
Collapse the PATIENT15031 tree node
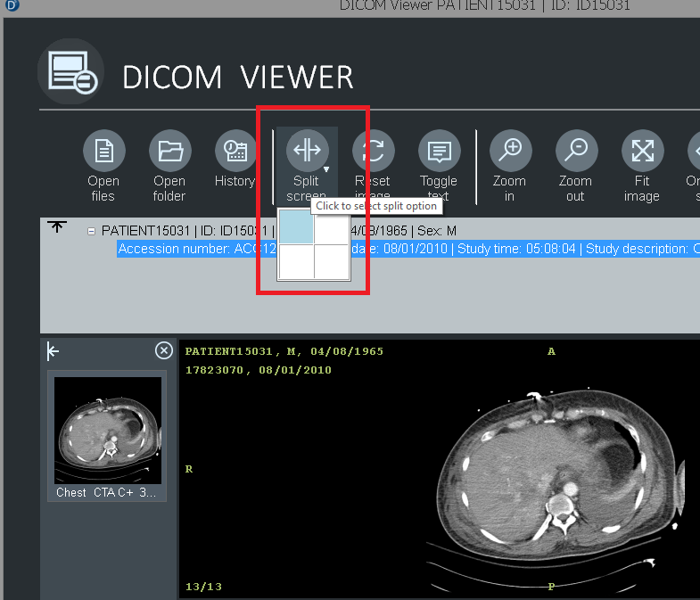pyautogui.click(x=91, y=231)
